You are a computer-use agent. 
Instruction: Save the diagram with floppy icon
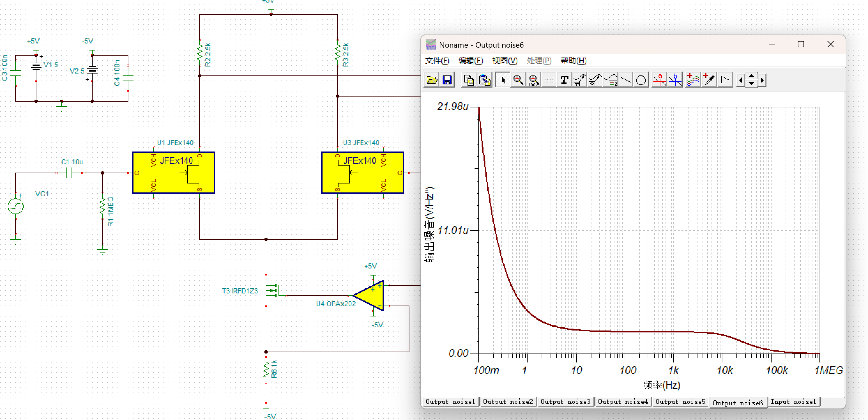coord(447,80)
